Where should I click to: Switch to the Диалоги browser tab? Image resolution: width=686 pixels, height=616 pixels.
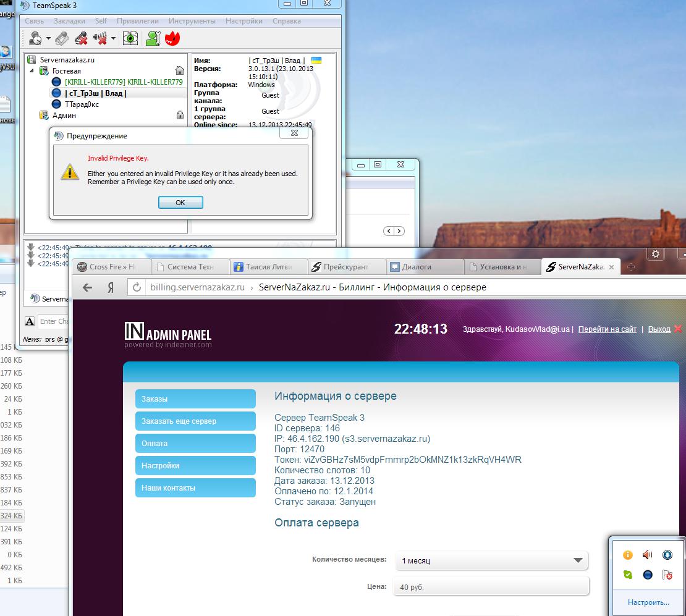425,267
